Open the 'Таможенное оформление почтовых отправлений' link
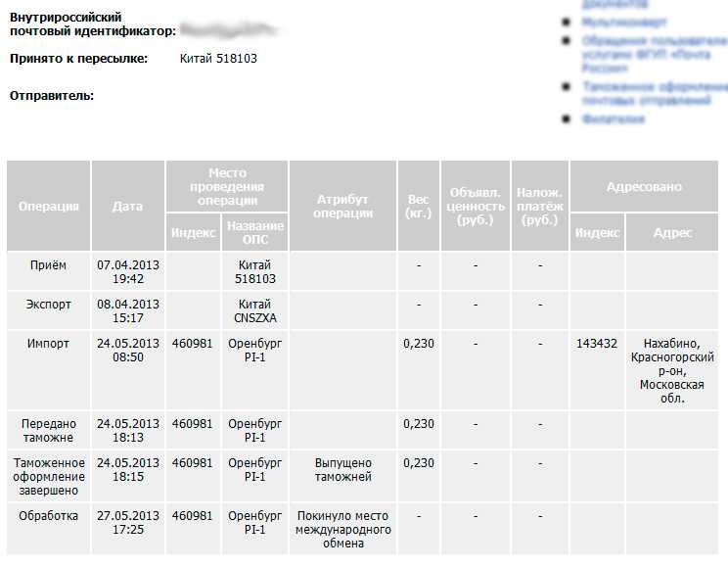Image resolution: width=728 pixels, height=568 pixels. coord(655,93)
